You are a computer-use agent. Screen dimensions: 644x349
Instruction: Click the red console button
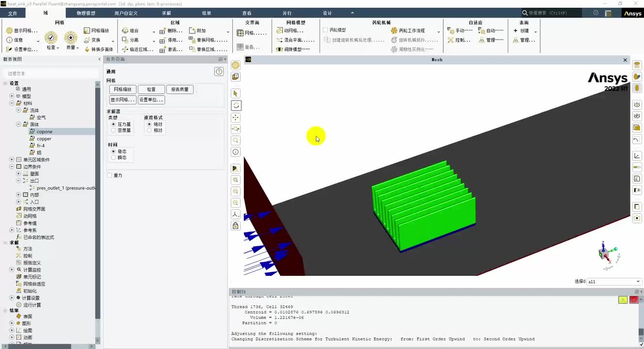tap(634, 300)
